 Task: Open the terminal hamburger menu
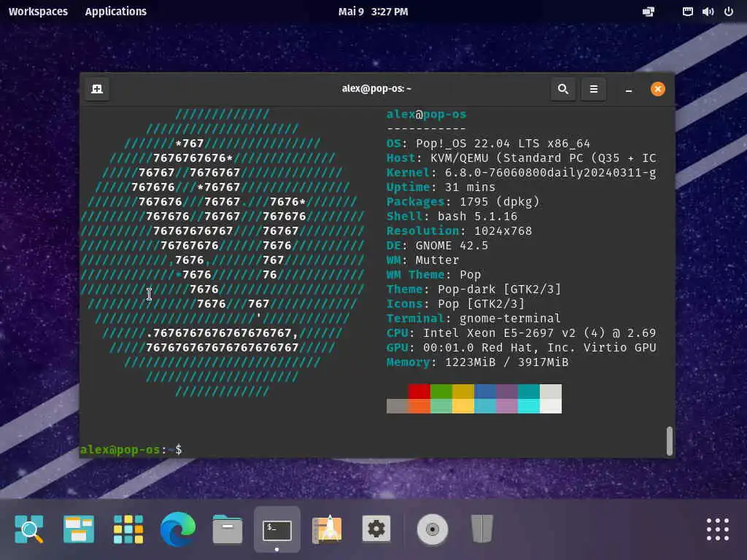pos(594,89)
